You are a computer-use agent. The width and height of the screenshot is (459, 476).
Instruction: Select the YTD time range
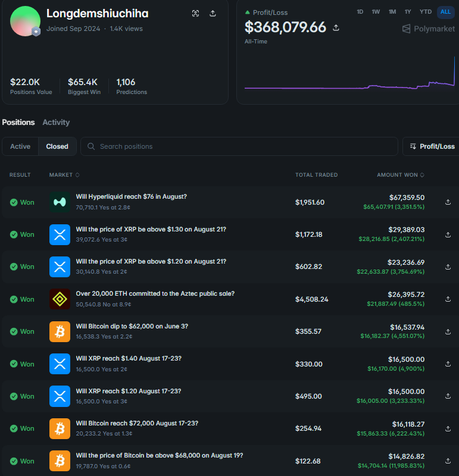(x=426, y=12)
